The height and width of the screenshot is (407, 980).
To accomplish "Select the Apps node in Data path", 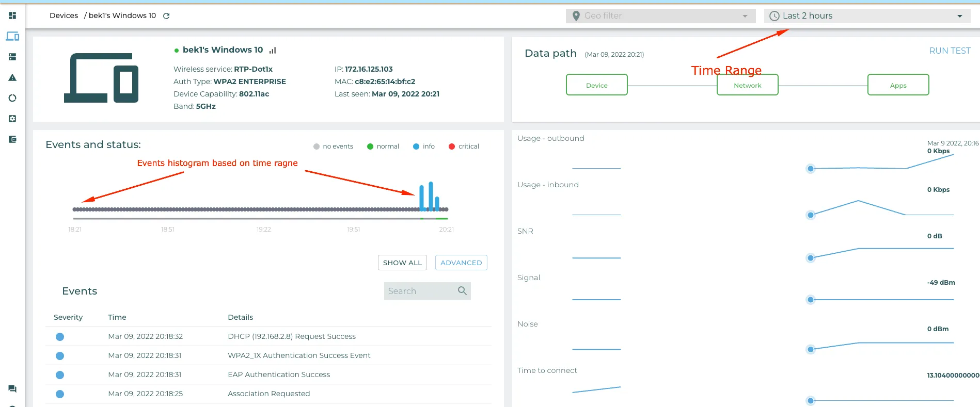I will pos(898,85).
